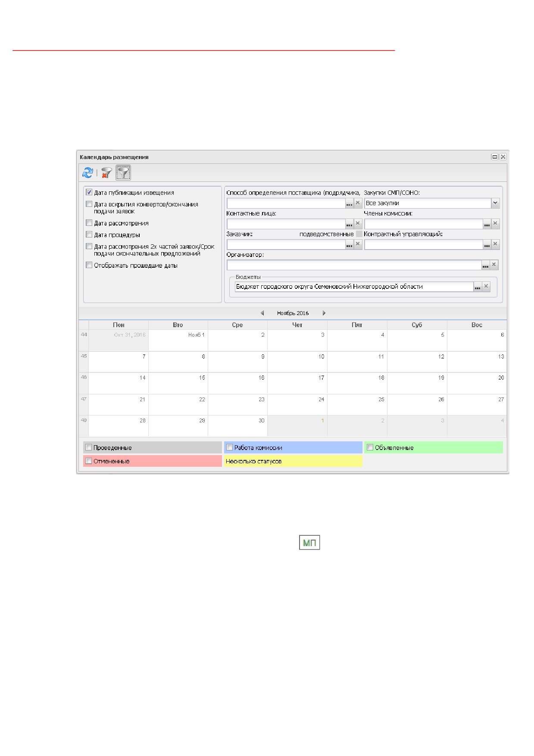Click the Суб column header

(417, 325)
